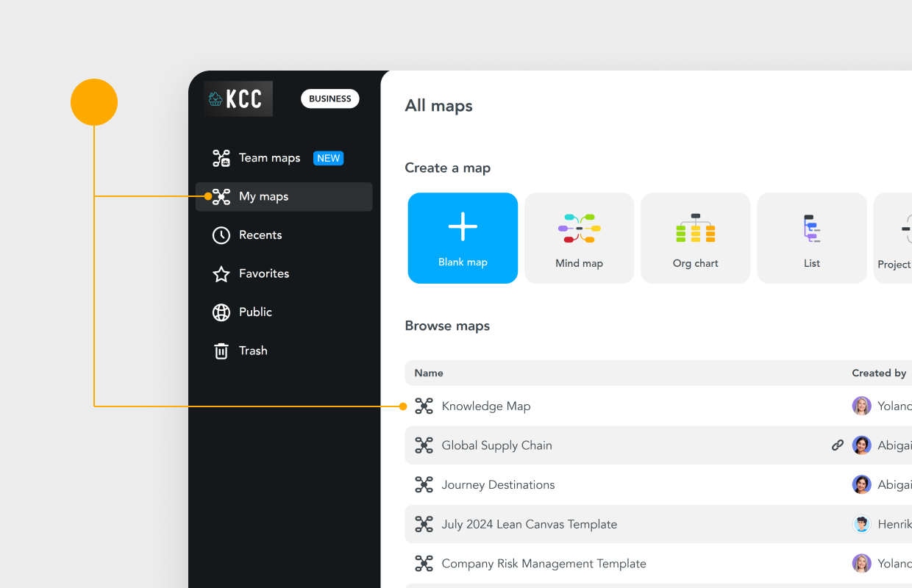Click the All maps heading

(438, 106)
